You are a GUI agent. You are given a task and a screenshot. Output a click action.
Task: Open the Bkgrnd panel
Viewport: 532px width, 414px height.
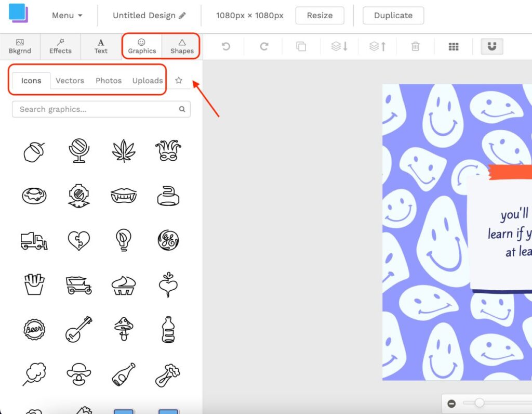coord(20,46)
